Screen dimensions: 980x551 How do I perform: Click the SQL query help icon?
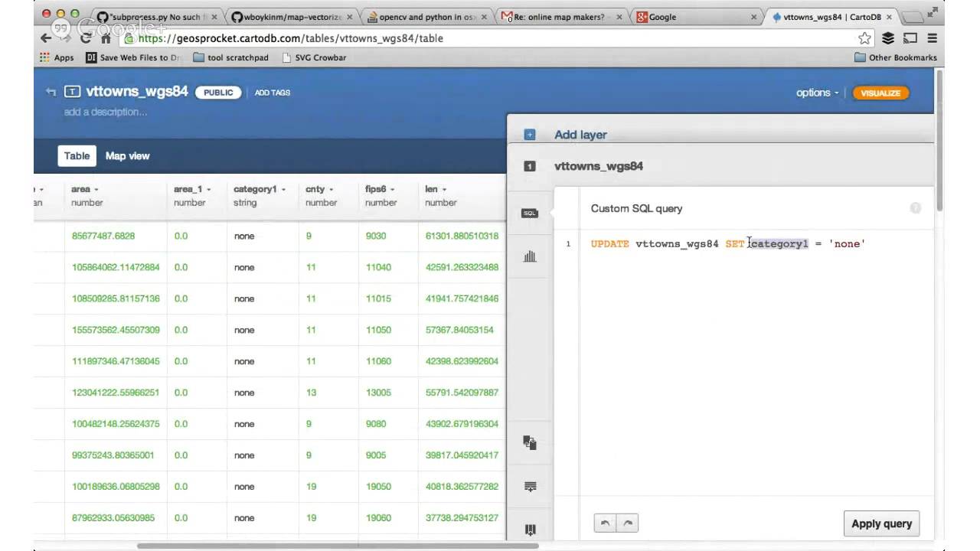tap(915, 208)
